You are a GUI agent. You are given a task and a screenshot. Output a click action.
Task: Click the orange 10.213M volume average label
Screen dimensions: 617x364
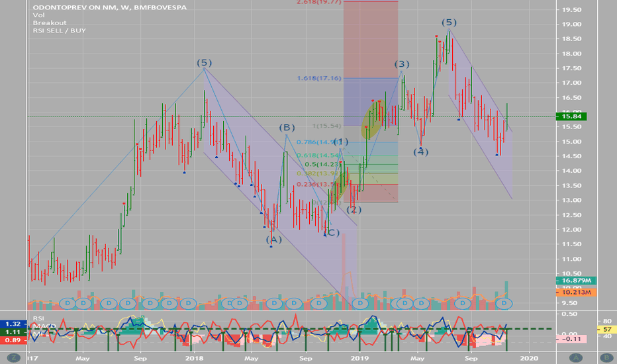pyautogui.click(x=576, y=293)
